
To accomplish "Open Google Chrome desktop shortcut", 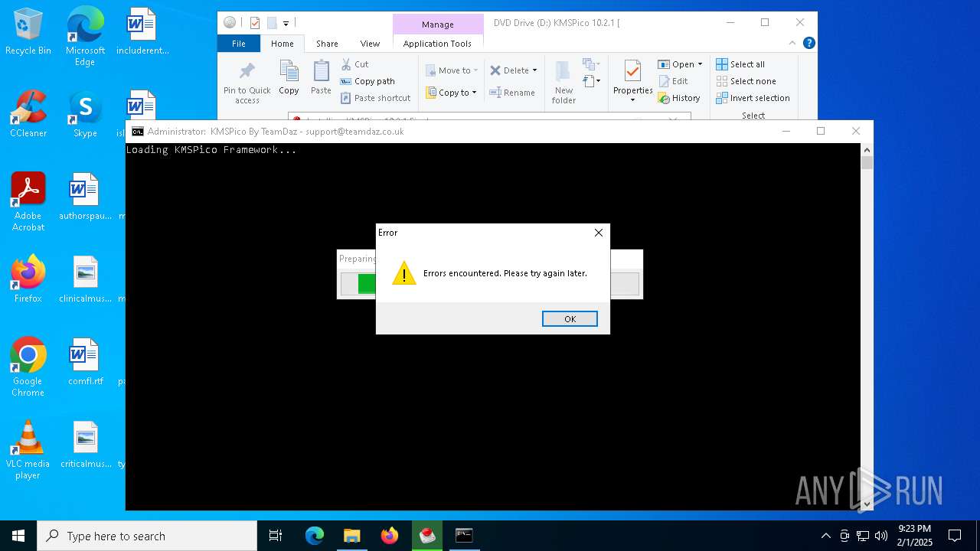I will pos(28,367).
